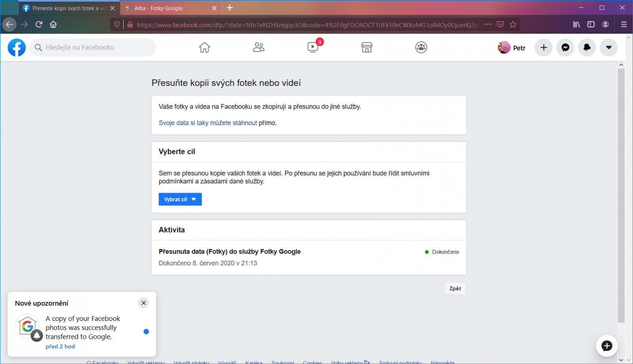Go forward in browser history
Image resolution: width=633 pixels, height=364 pixels.
point(25,25)
